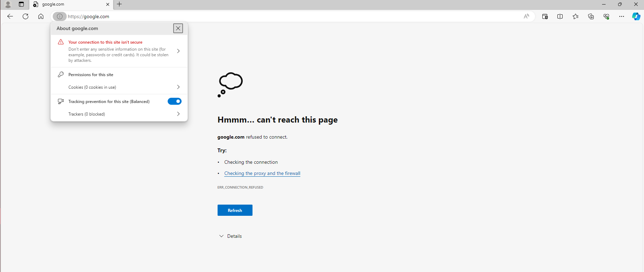Click 'Permissions for this site' label
This screenshot has width=644, height=272.
pyautogui.click(x=91, y=75)
